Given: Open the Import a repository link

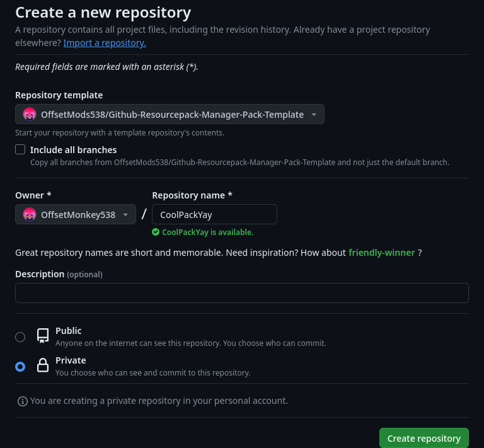Looking at the screenshot, I should point(105,43).
